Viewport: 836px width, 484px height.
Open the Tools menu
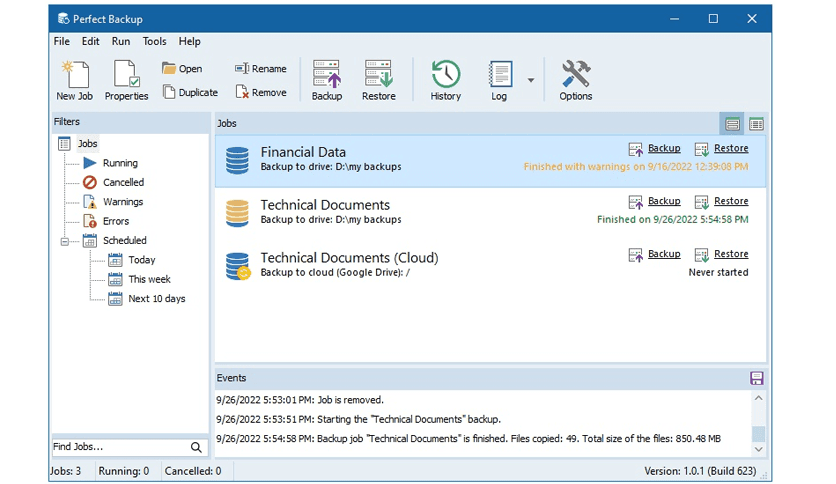pyautogui.click(x=154, y=41)
